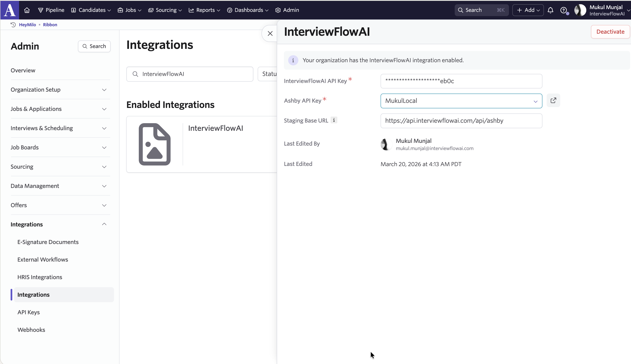Click the history clock icon by HeyMilo
Image resolution: width=631 pixels, height=364 pixels.
coord(13,25)
